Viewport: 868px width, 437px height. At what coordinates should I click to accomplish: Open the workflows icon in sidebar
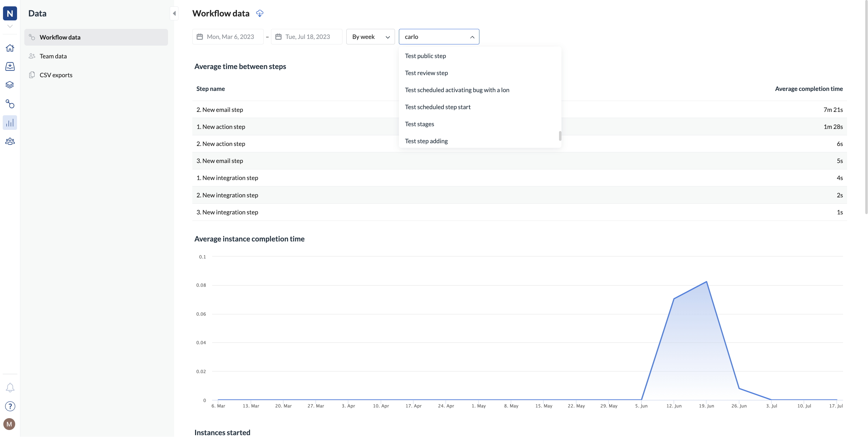pos(10,104)
